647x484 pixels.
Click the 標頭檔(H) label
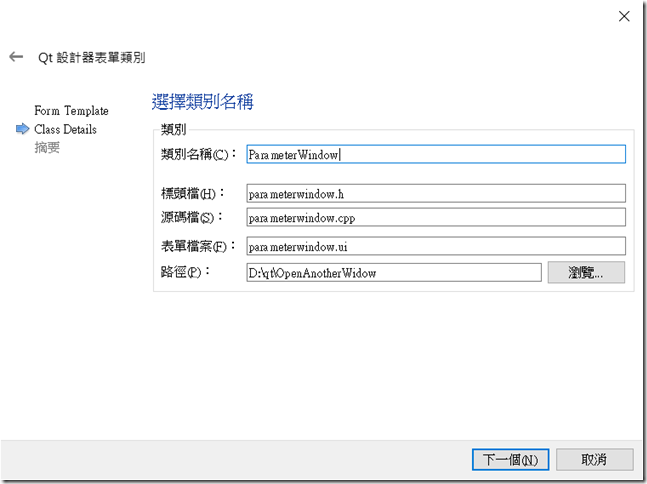pyautogui.click(x=193, y=193)
